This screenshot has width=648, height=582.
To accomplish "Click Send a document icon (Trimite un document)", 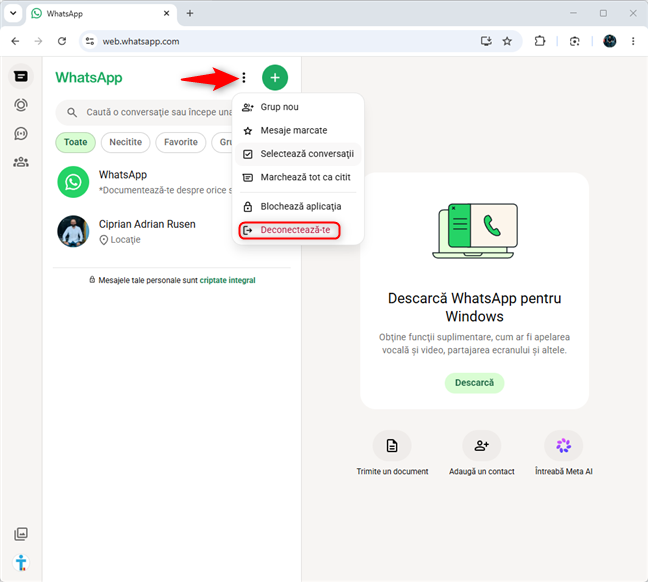I will 392,446.
